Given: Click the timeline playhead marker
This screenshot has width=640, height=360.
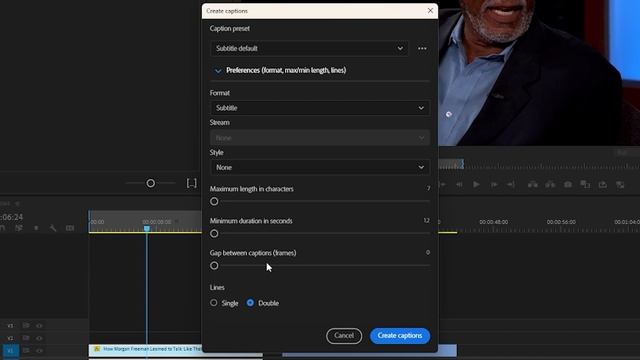Looking at the screenshot, I should point(147,229).
